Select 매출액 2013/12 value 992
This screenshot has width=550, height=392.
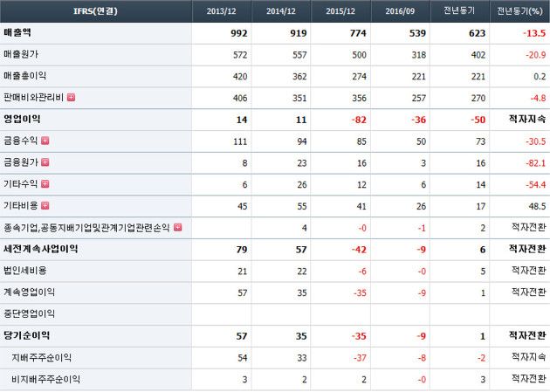coord(239,33)
